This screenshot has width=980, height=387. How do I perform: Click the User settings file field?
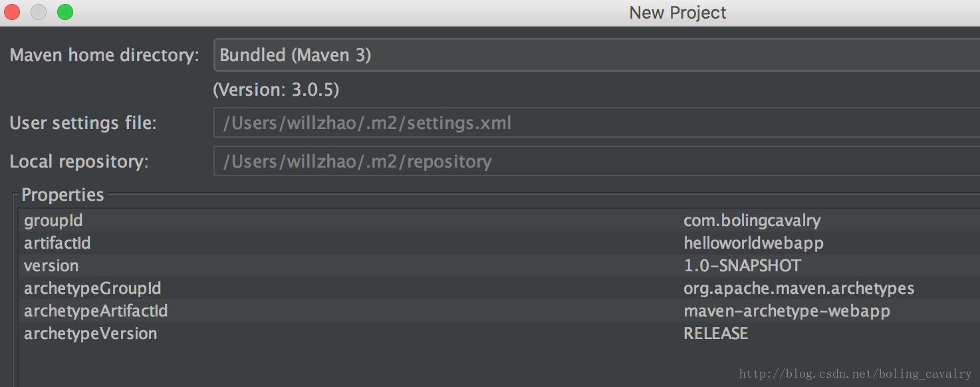(596, 123)
